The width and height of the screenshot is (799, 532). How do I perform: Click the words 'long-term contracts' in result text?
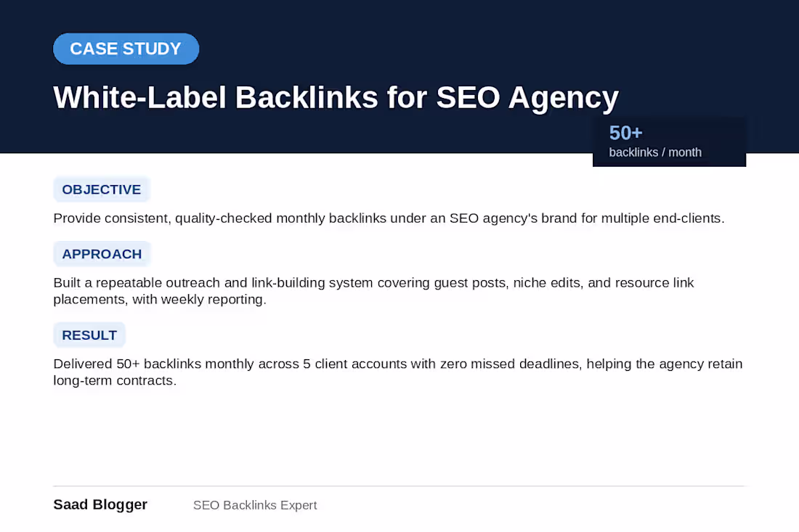[x=113, y=381]
